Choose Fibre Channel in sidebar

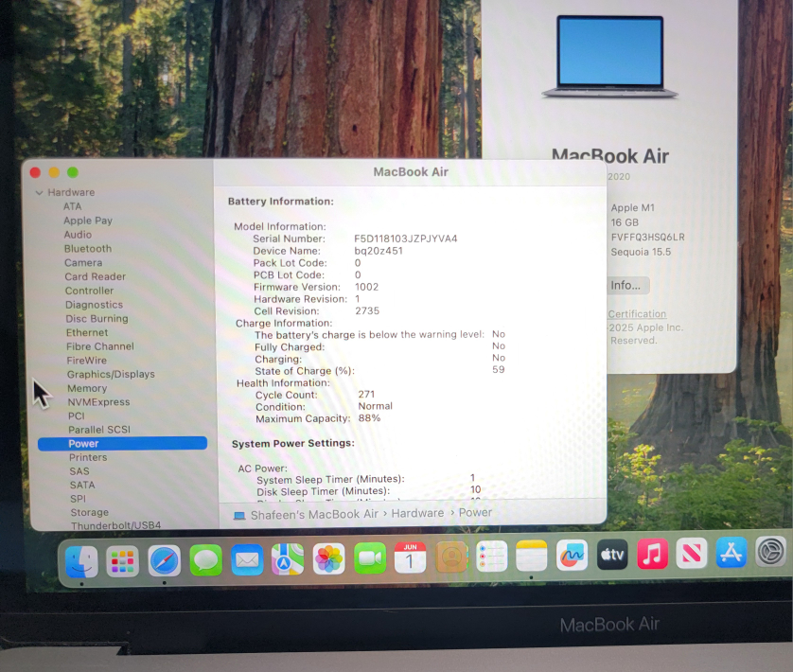pos(100,346)
